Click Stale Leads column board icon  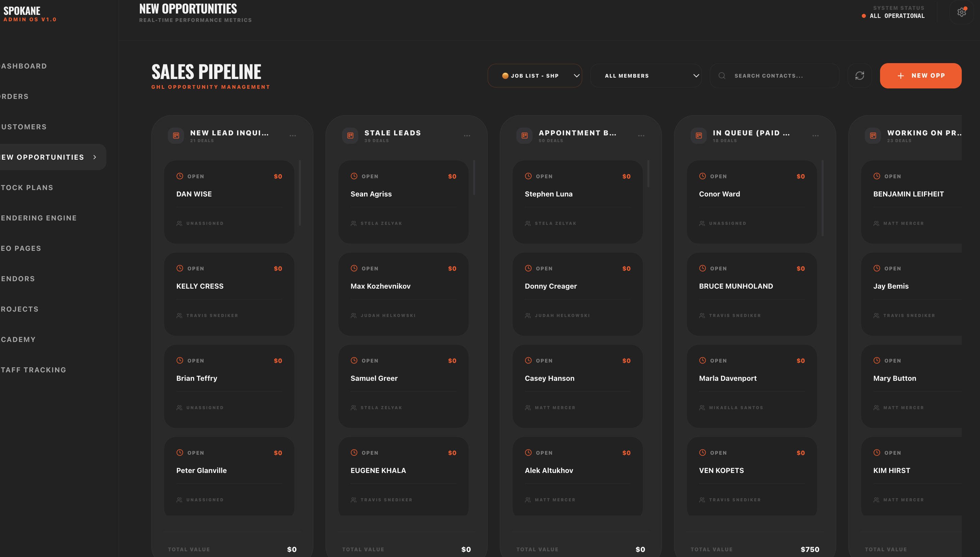click(x=350, y=135)
